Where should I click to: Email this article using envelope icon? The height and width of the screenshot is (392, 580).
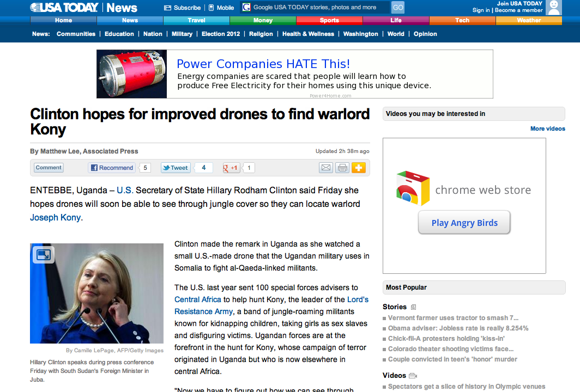coord(326,168)
